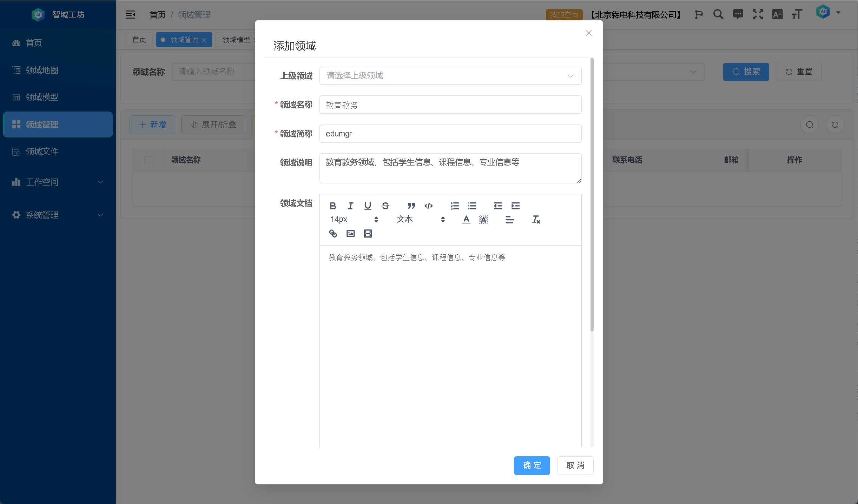858x504 pixels.
Task: Toggle the code block formatting icon
Action: pos(428,206)
